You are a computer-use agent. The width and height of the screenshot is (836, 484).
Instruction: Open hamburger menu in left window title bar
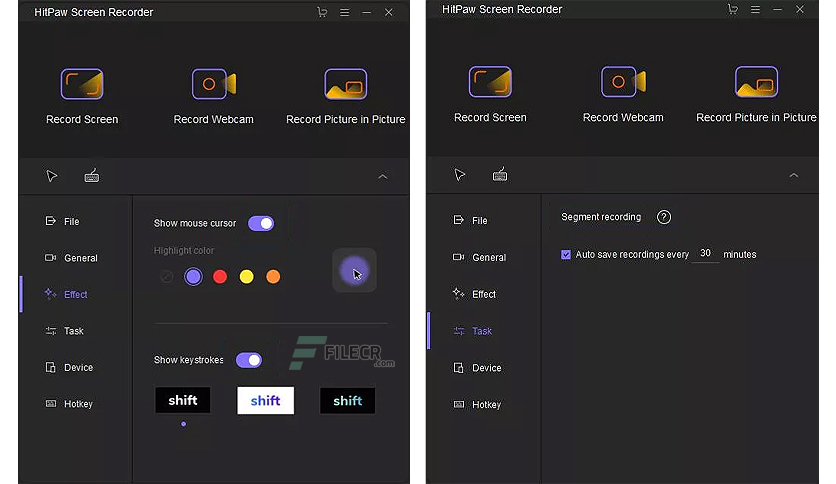tap(344, 12)
